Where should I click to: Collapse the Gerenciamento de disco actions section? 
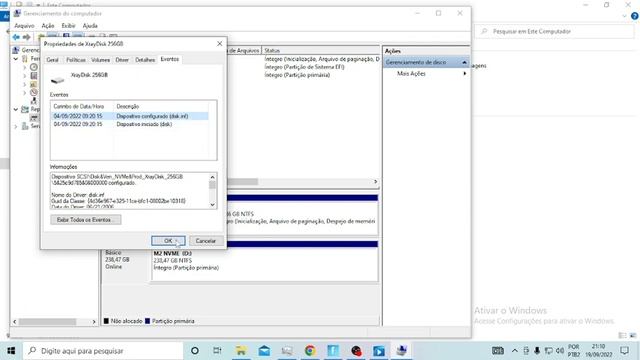(464, 62)
